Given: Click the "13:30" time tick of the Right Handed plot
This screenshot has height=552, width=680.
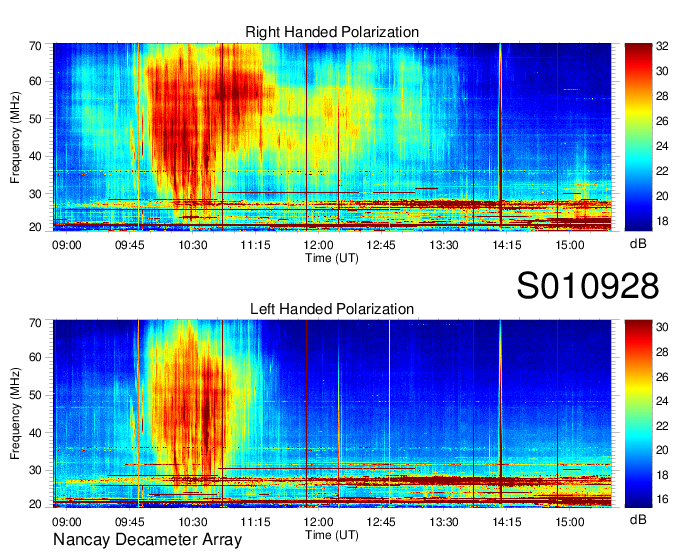Looking at the screenshot, I should coord(444,245).
